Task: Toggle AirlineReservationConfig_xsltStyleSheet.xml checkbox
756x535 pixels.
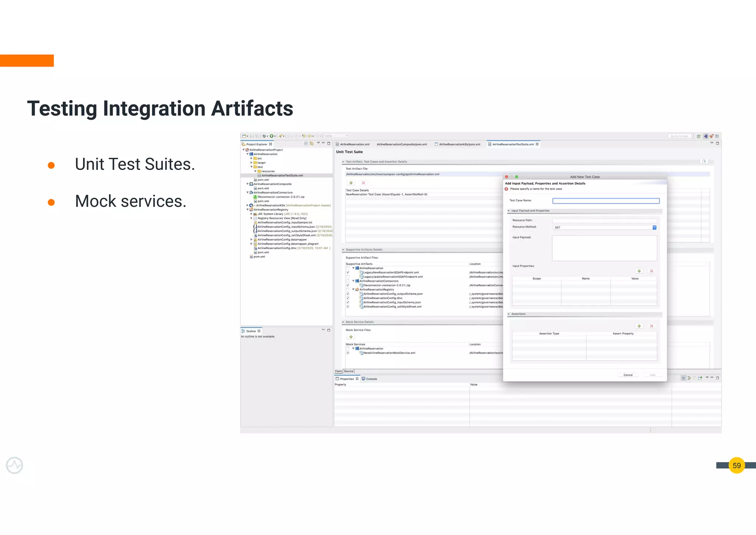Action: [348, 307]
